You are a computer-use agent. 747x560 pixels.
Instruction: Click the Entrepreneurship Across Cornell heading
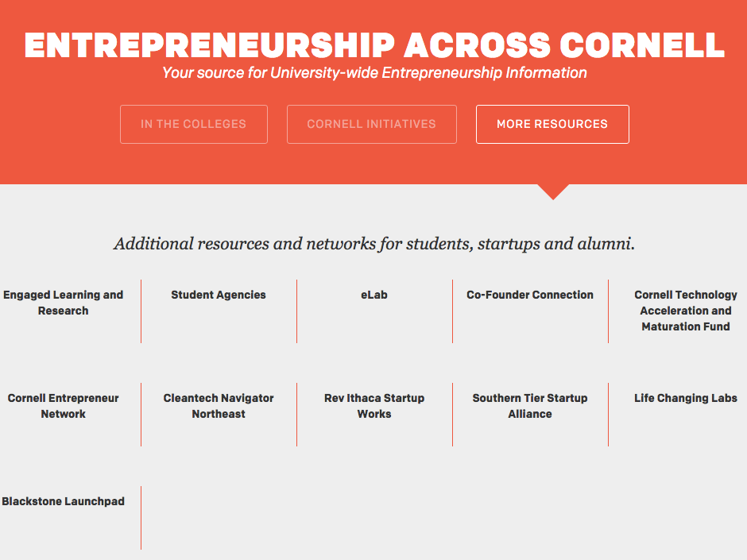[x=374, y=45]
